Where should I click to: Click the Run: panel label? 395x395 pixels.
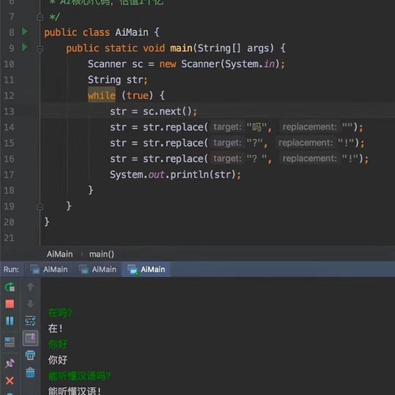11,269
